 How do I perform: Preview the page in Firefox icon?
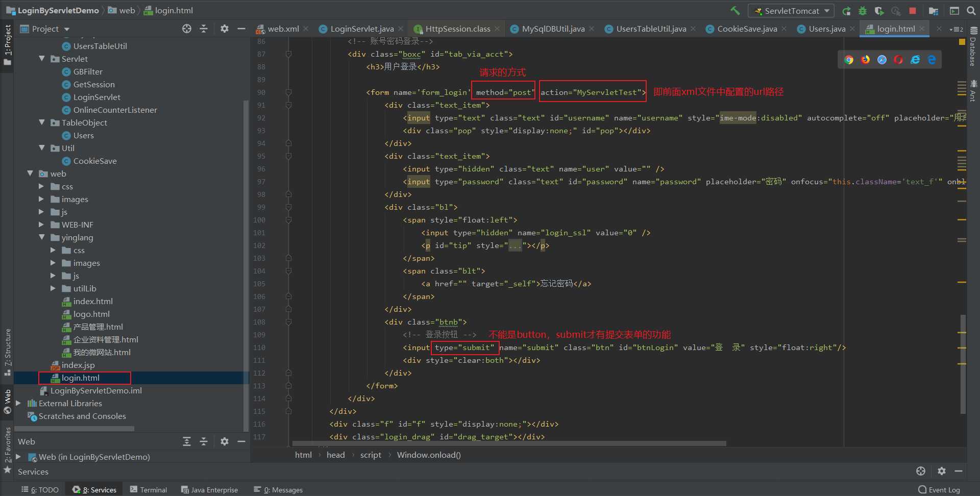point(866,60)
